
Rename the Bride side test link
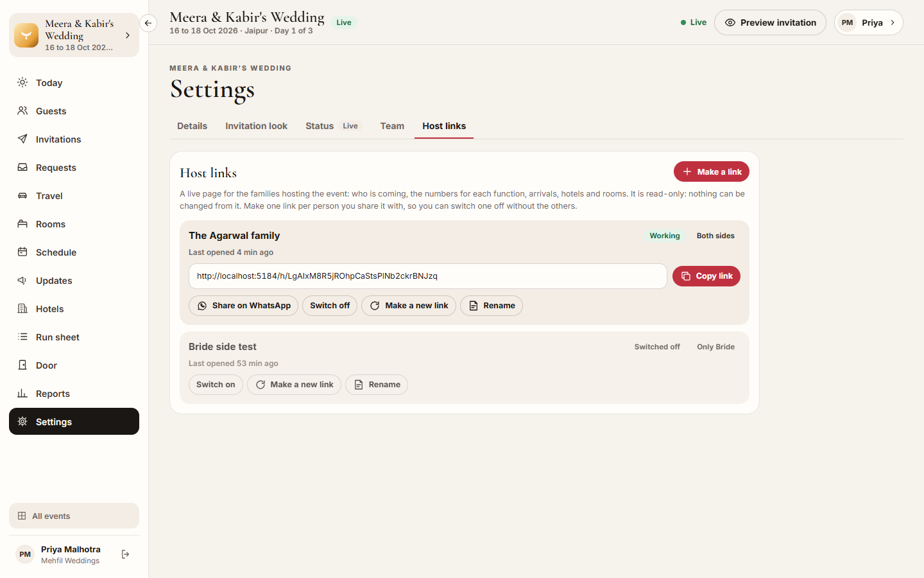click(x=377, y=385)
